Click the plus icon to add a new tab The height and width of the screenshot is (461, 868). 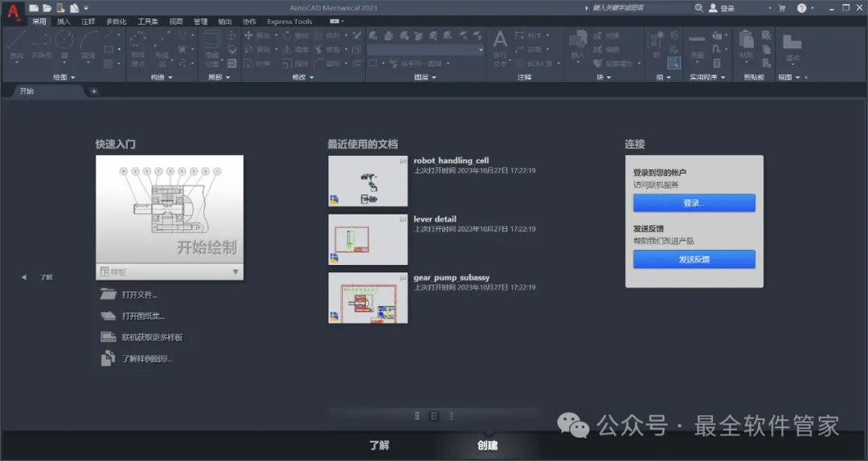coord(93,92)
